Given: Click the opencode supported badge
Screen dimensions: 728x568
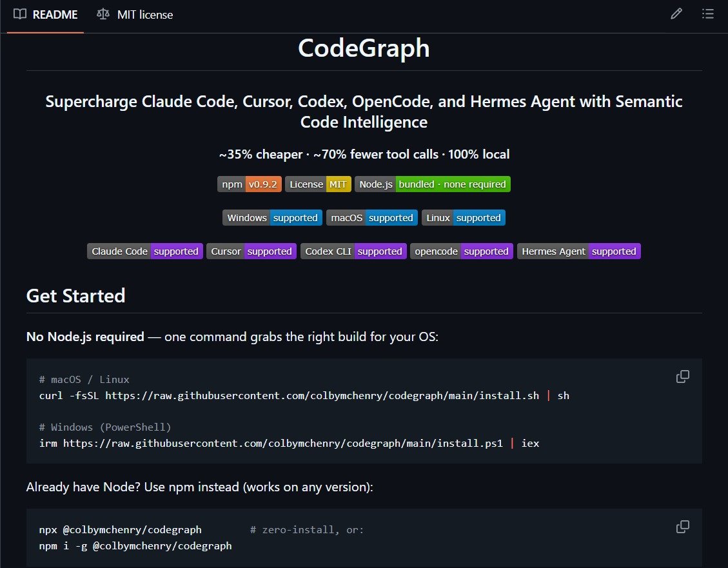Looking at the screenshot, I should pyautogui.click(x=462, y=251).
